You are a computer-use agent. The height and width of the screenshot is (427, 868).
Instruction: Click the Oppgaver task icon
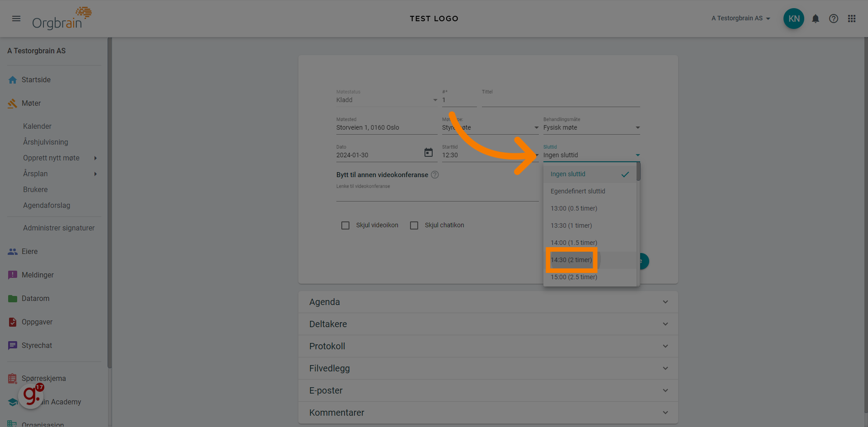(13, 322)
